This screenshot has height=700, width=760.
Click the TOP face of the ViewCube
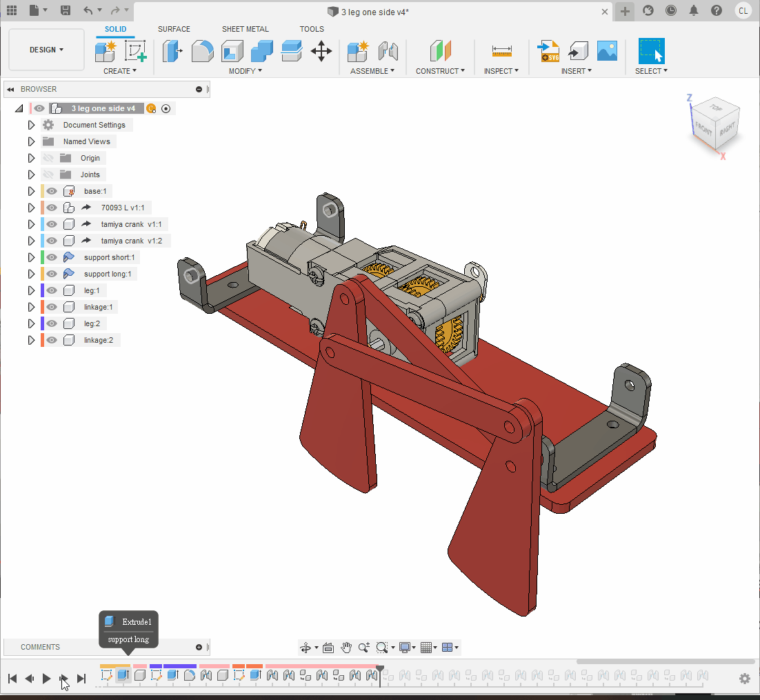pyautogui.click(x=715, y=110)
